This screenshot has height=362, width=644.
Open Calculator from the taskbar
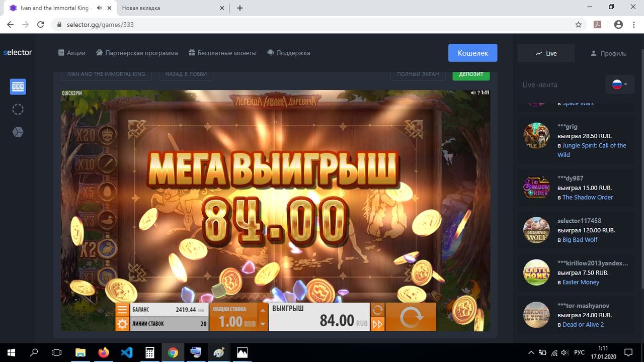point(150,352)
